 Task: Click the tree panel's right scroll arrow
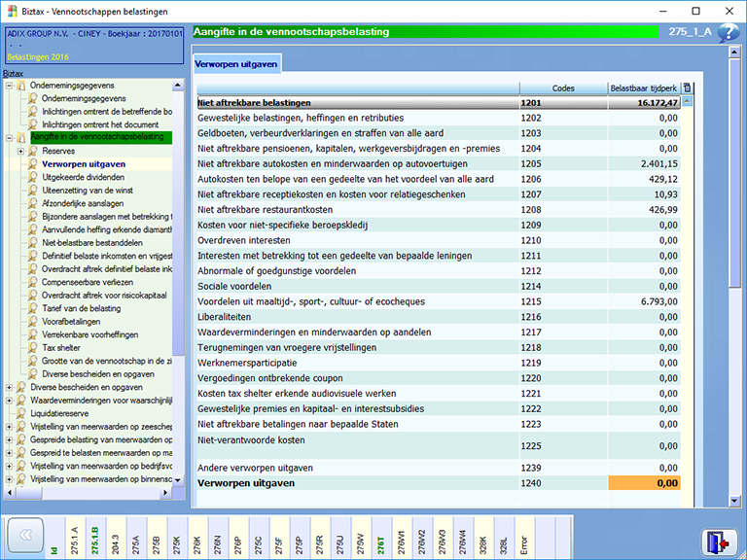coord(165,493)
